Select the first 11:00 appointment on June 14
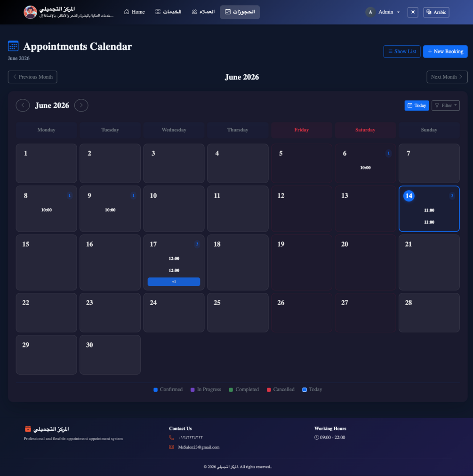 pos(429,210)
